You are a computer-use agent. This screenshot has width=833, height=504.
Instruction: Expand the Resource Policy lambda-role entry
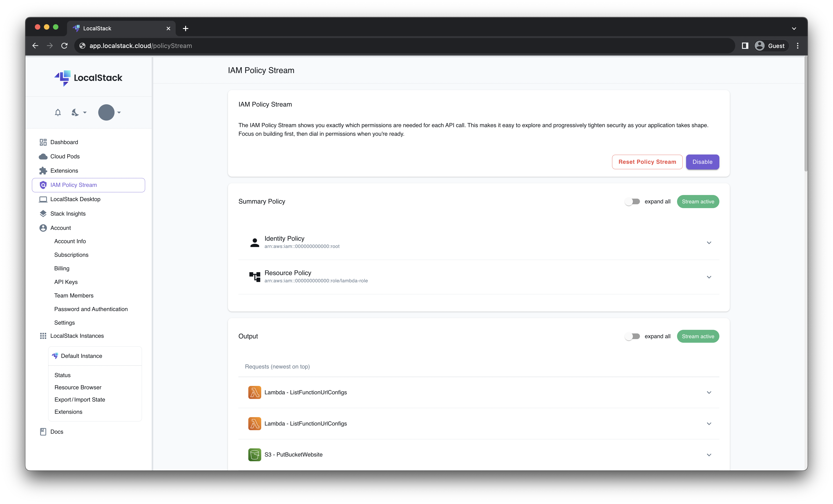tap(709, 277)
